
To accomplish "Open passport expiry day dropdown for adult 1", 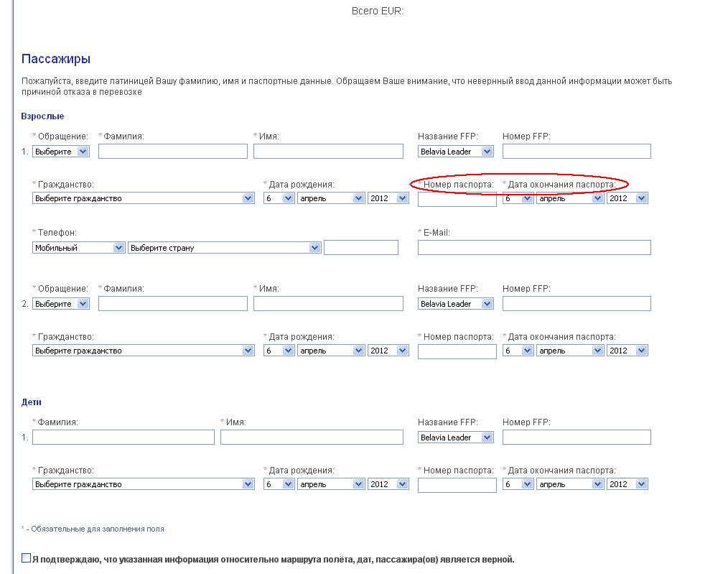I will (x=518, y=198).
